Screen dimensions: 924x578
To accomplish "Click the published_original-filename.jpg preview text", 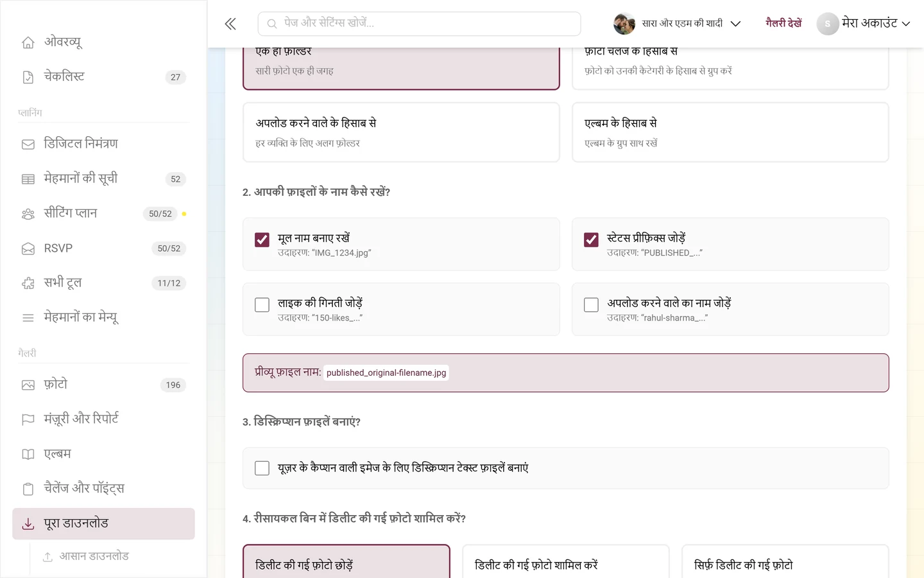I will [386, 373].
